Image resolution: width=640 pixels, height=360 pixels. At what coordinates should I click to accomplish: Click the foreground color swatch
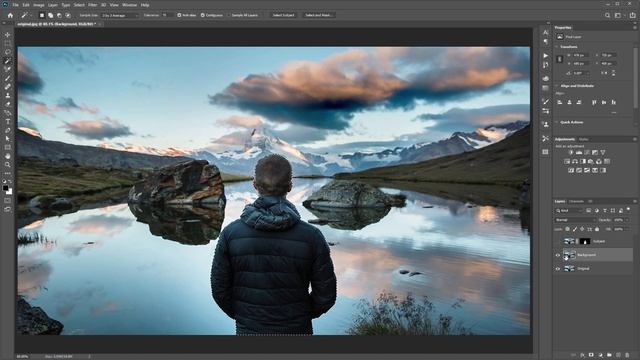pyautogui.click(x=5, y=188)
